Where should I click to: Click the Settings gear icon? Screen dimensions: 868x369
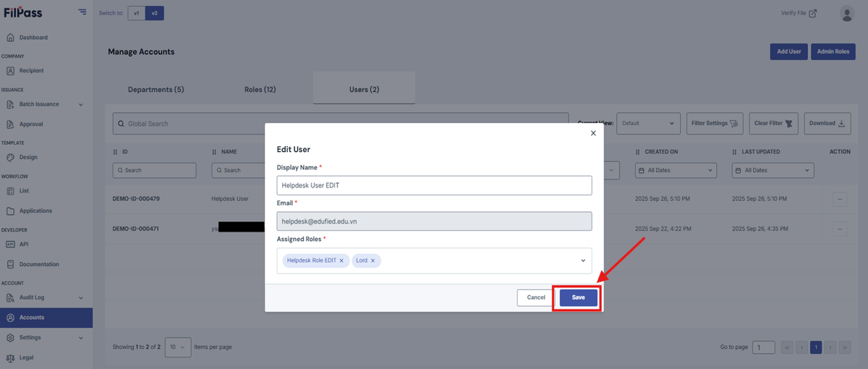[11, 338]
